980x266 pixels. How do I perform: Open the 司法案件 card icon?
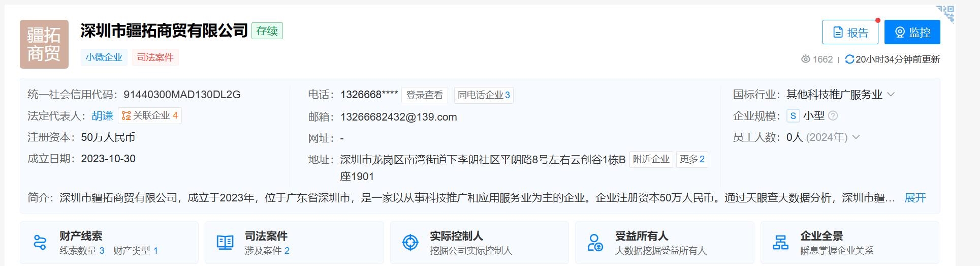pos(225,242)
